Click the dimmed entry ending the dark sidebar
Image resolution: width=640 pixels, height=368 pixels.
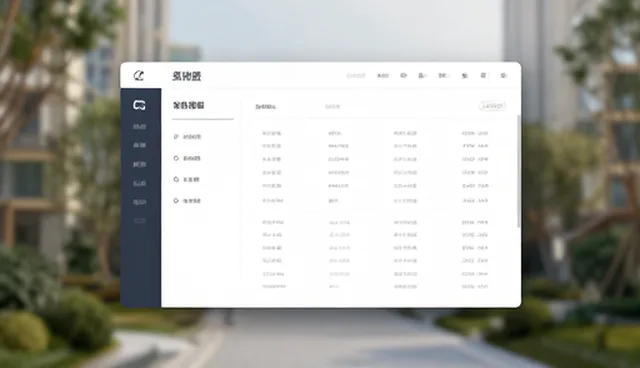pos(139,221)
